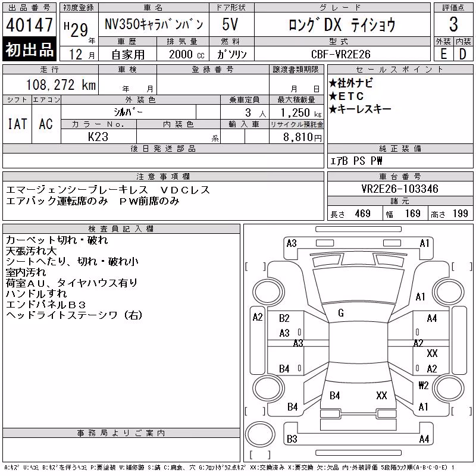Click the color number K23 field
This screenshot has width=476, height=476.
(x=98, y=137)
